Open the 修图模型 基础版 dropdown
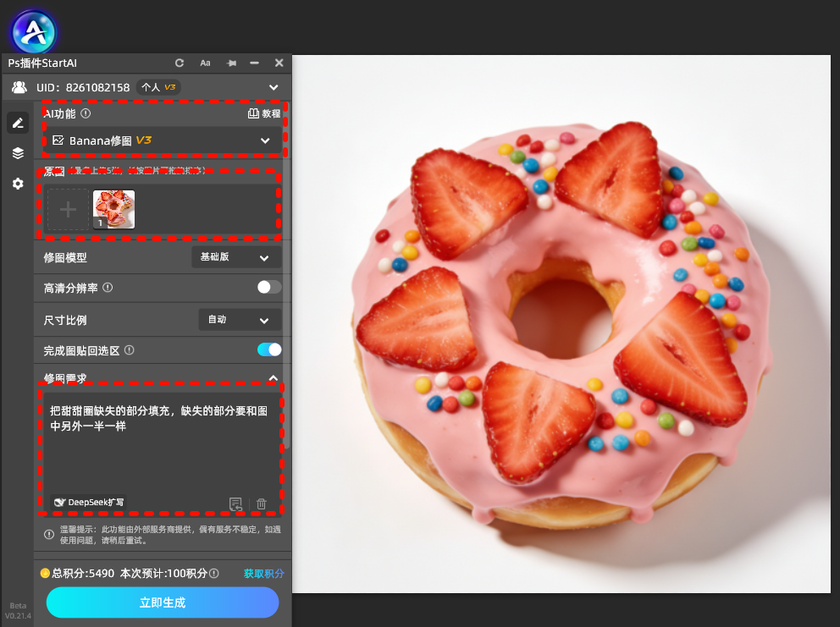Image resolution: width=840 pixels, height=627 pixels. click(236, 257)
